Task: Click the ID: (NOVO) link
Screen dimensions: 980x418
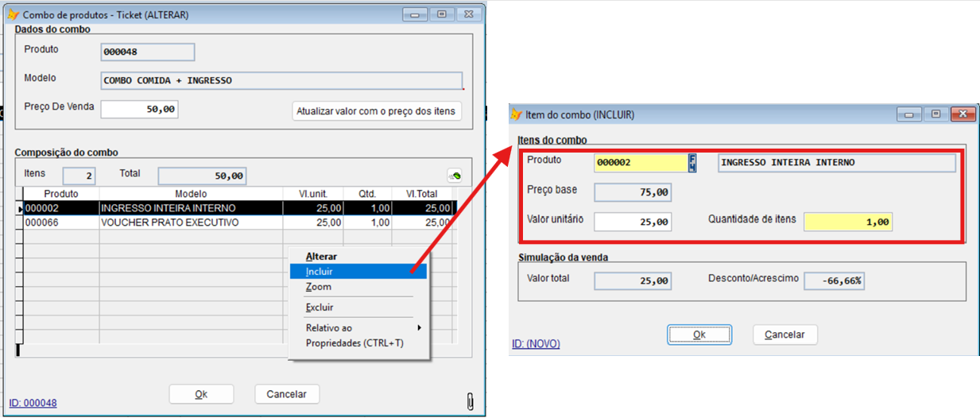Action: [x=536, y=343]
